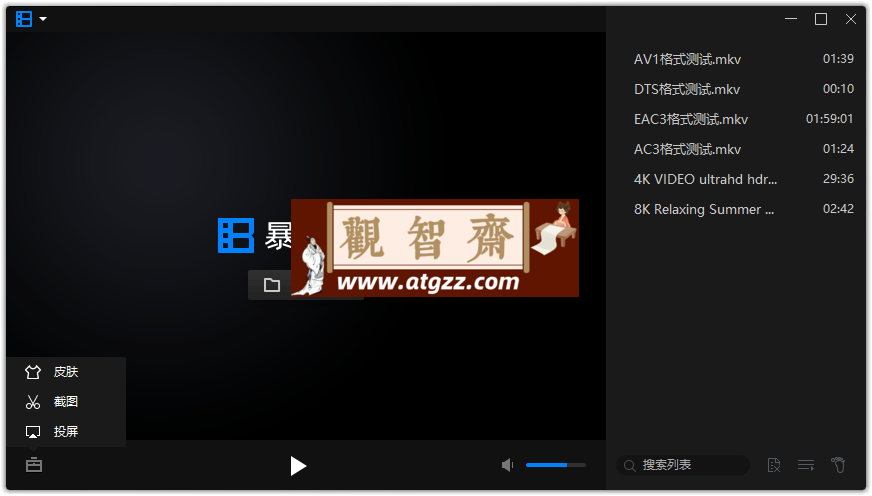The image size is (872, 496).
Task: Select 截图 screenshot option
Action: [x=66, y=401]
